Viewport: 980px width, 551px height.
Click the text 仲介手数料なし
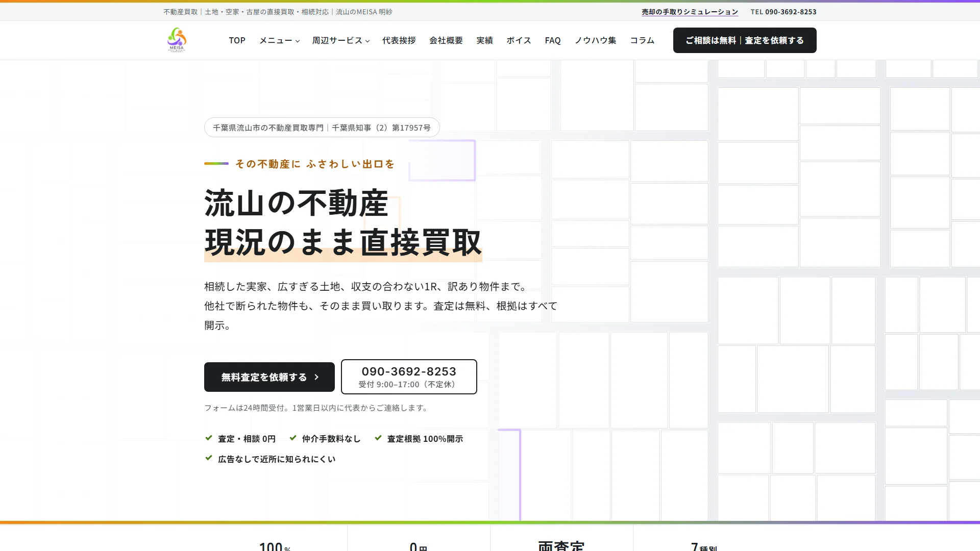pyautogui.click(x=331, y=439)
